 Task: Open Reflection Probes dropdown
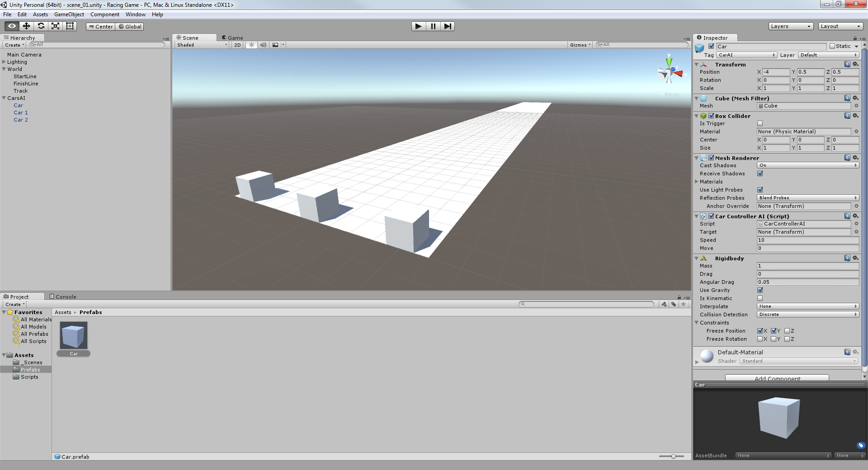click(808, 198)
